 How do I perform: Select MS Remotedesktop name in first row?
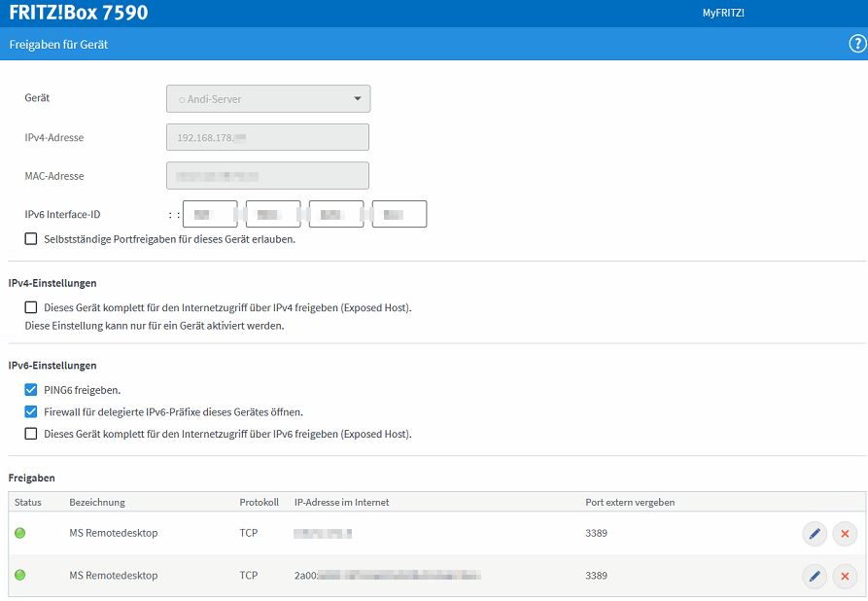click(x=114, y=533)
